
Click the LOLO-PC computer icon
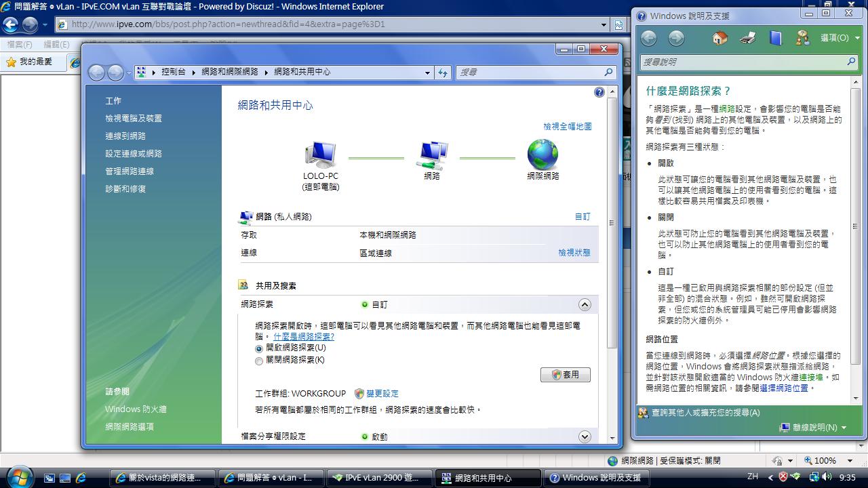pyautogui.click(x=320, y=155)
